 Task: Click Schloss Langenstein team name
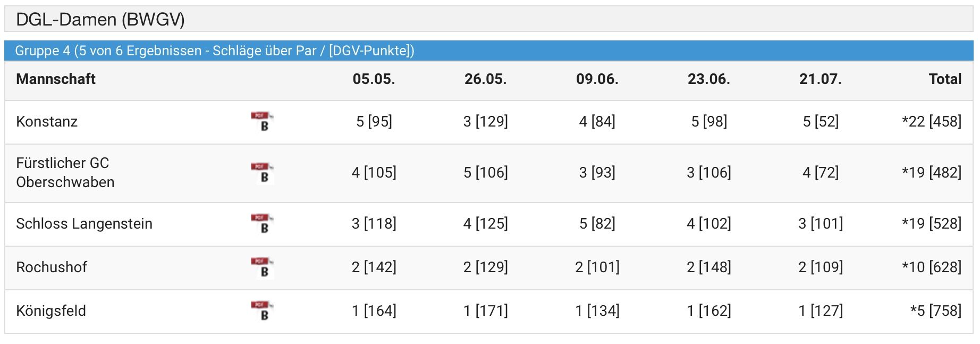tap(84, 224)
